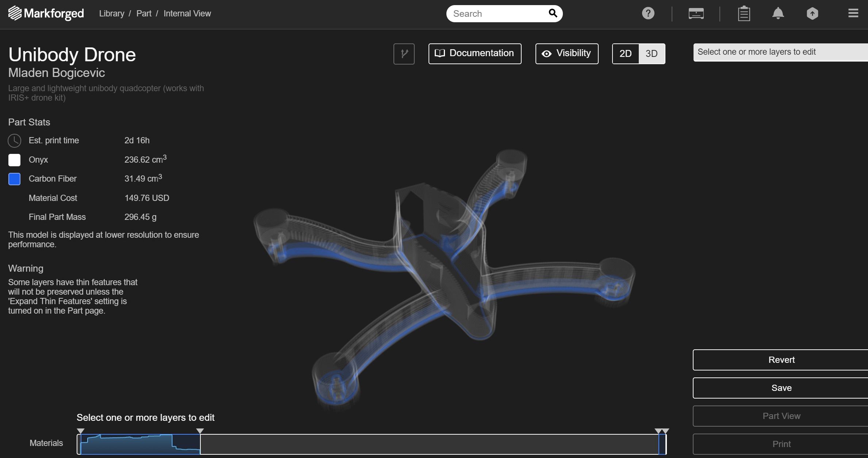Click the Revert button
This screenshot has height=458, width=868.
click(781, 360)
